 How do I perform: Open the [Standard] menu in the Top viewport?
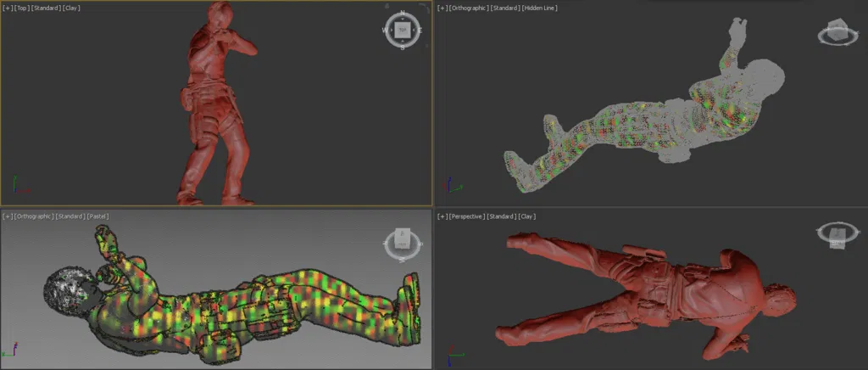[46, 8]
